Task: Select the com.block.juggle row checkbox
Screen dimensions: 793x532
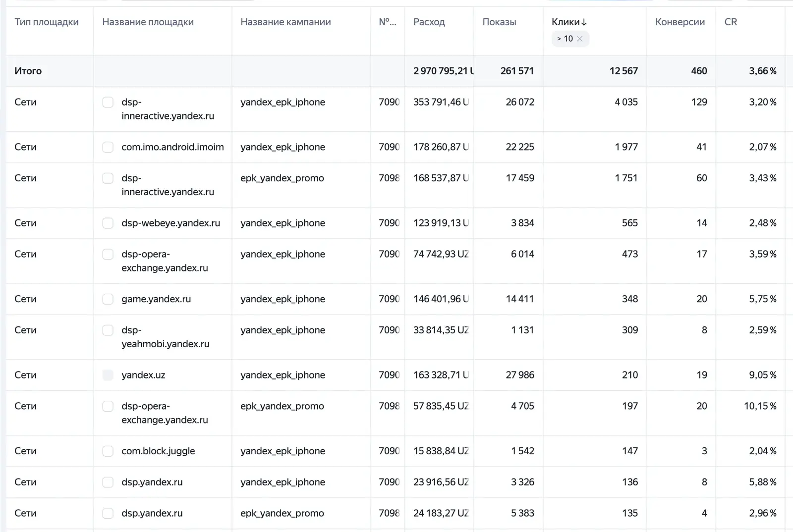Action: coord(108,451)
